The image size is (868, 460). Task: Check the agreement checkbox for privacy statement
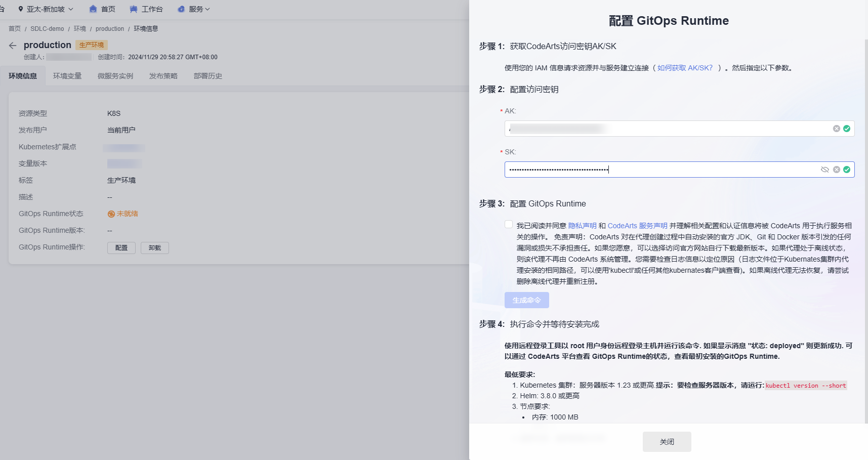click(x=509, y=225)
